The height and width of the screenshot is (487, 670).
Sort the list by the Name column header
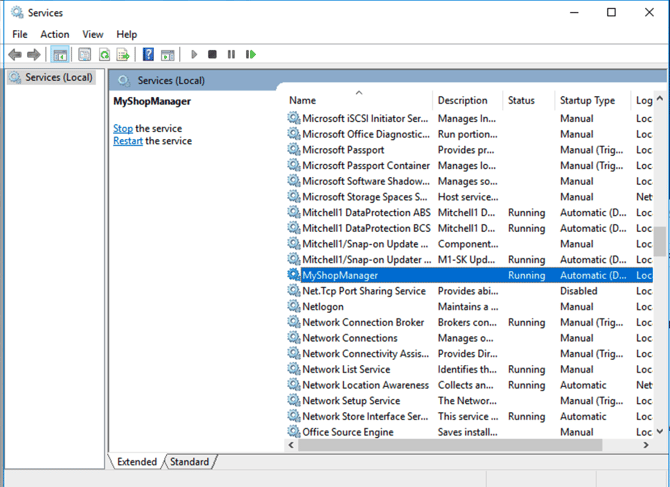(x=302, y=100)
